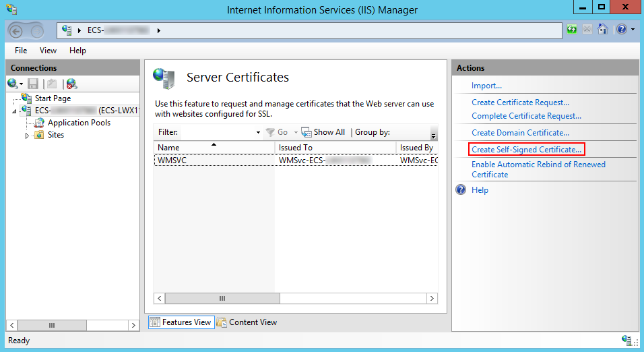Click Show All button
Image resolution: width=644 pixels, height=352 pixels.
[323, 132]
